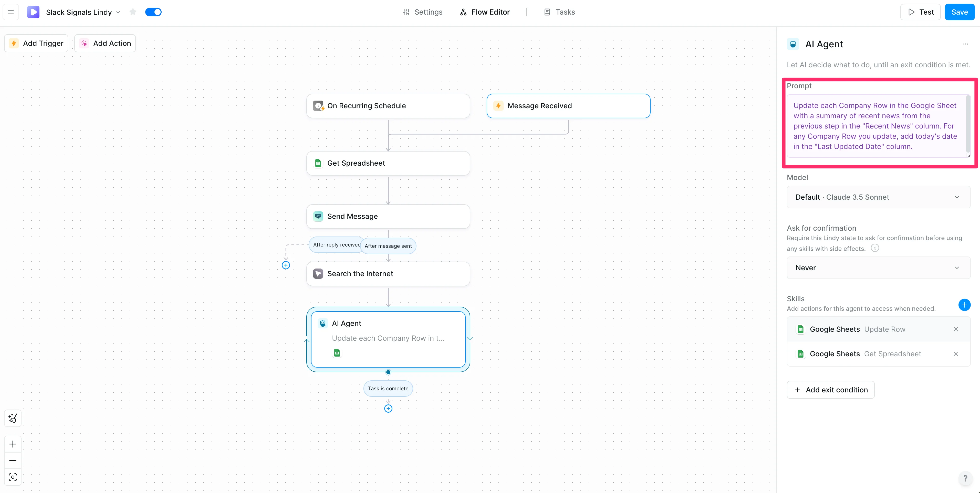
Task: Switch to the Settings tab
Action: click(x=423, y=12)
